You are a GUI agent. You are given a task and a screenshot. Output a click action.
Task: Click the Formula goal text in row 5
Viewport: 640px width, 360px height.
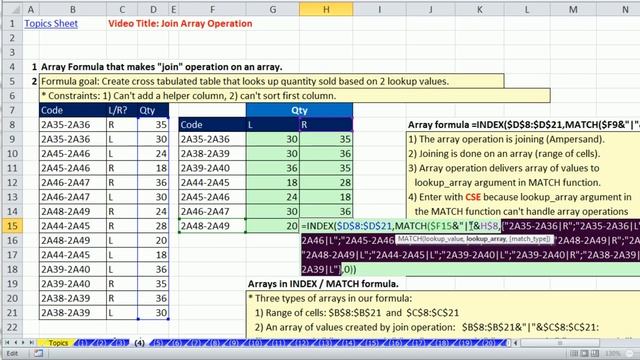(x=245, y=81)
